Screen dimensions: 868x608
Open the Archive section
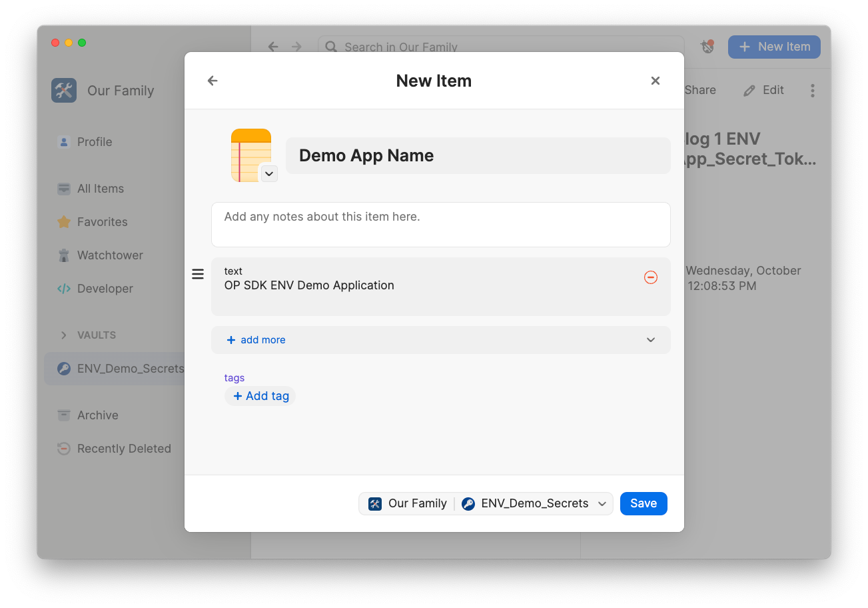[x=98, y=415]
